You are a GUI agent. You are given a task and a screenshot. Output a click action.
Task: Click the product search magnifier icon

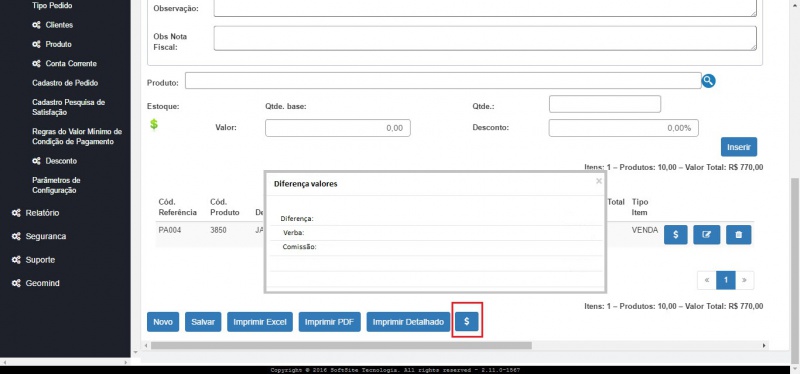click(x=708, y=81)
